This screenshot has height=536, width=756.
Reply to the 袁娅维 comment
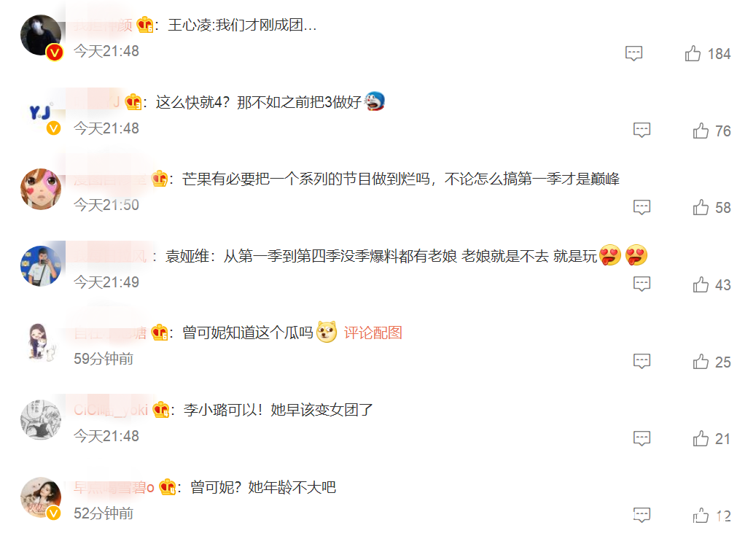click(x=642, y=284)
